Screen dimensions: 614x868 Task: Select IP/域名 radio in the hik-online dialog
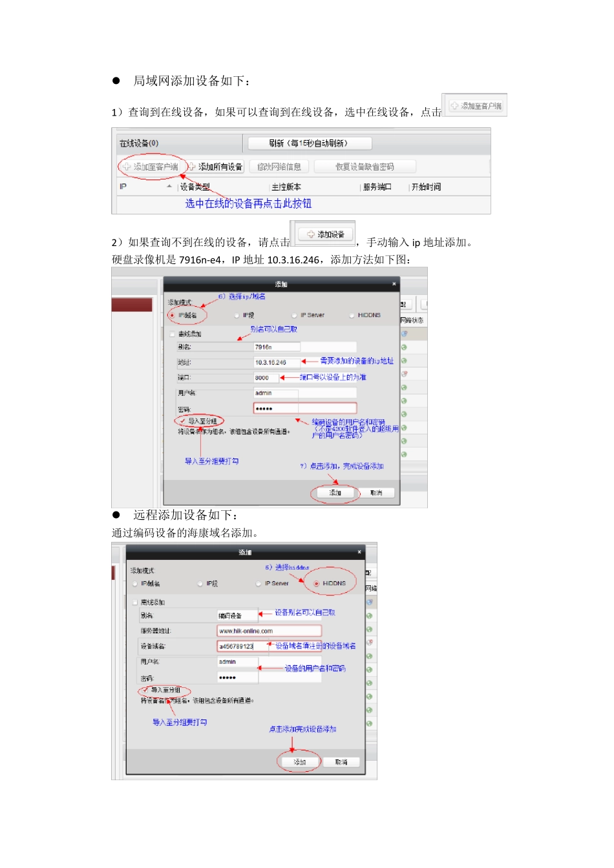(134, 583)
